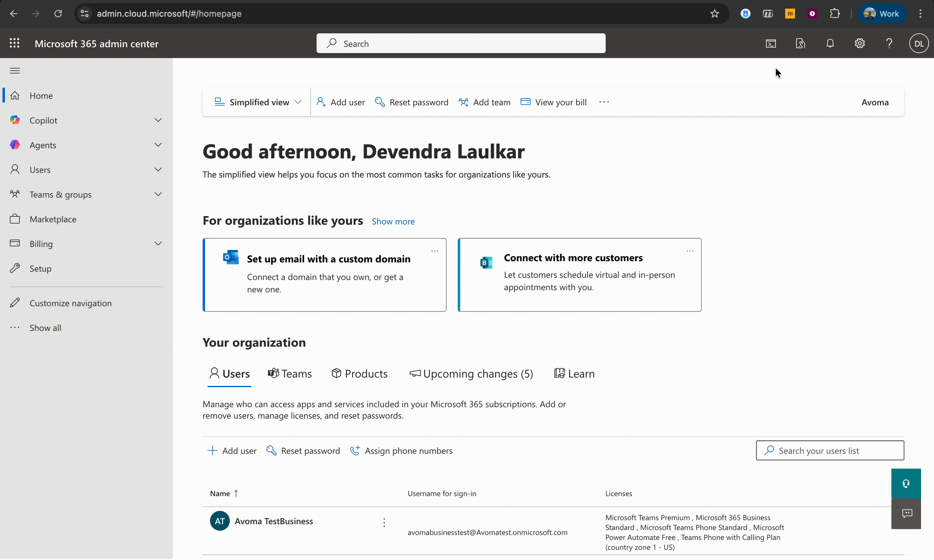Open the feedback chat icon at bottom right

[x=907, y=514]
